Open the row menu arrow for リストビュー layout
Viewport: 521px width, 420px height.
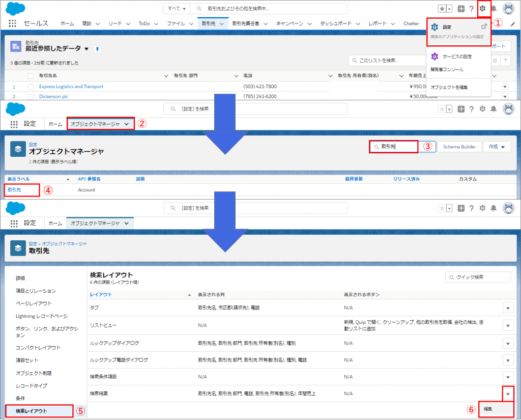[508, 325]
